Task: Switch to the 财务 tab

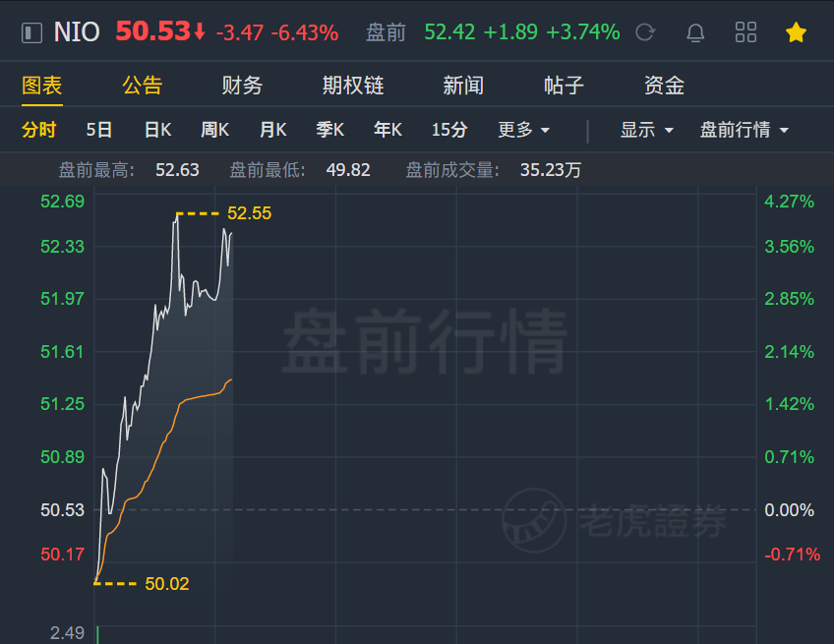Action: coord(242,86)
